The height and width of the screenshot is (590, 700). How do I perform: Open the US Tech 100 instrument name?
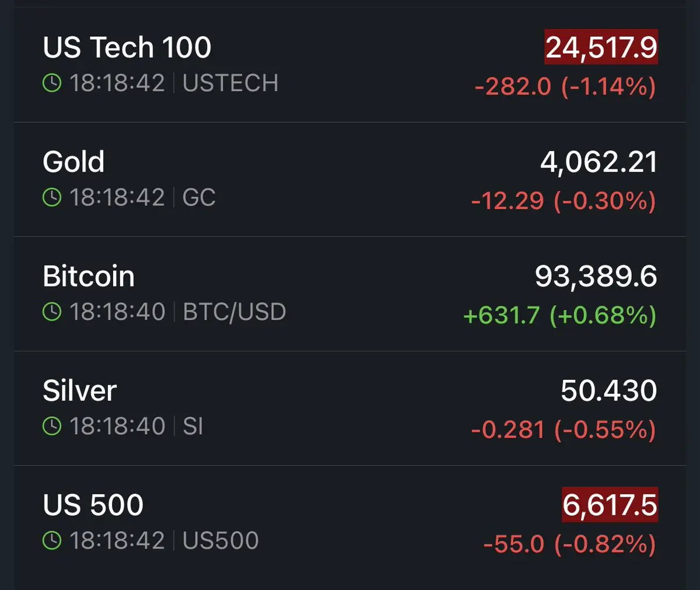(x=127, y=47)
